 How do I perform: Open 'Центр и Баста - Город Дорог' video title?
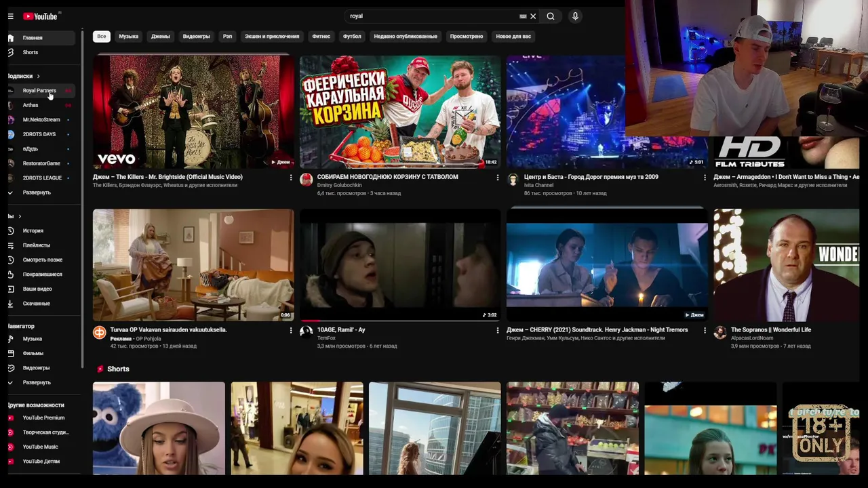click(591, 177)
